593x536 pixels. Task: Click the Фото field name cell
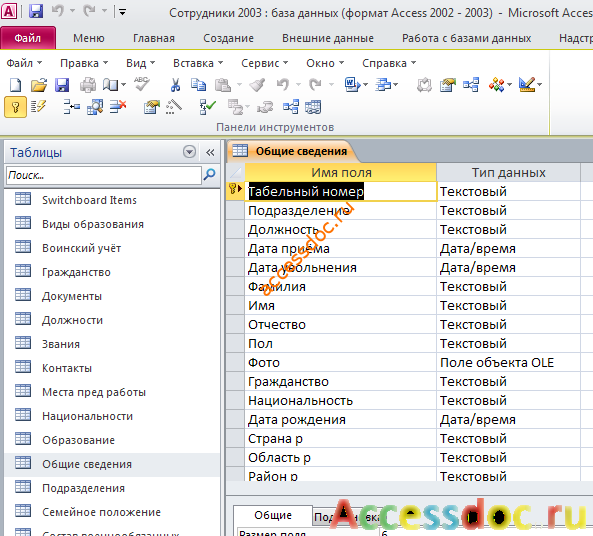[340, 362]
